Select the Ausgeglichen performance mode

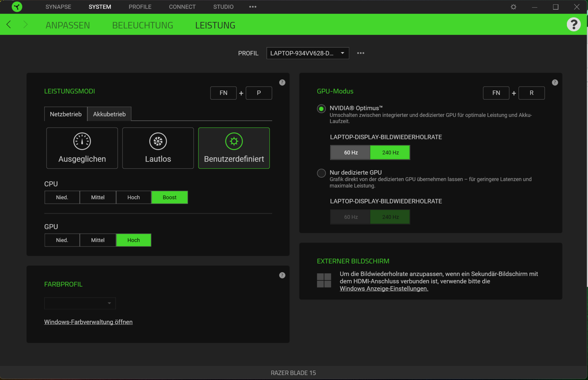pos(82,148)
